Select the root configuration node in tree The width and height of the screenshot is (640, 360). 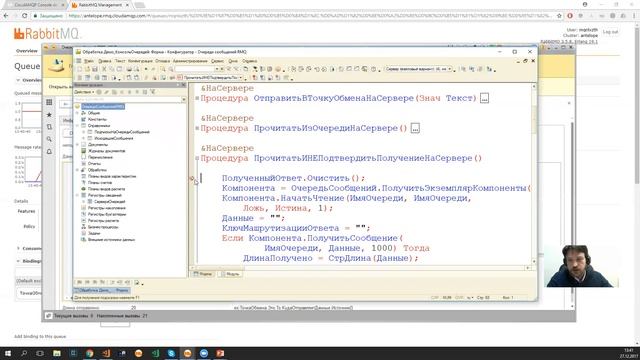click(x=103, y=107)
